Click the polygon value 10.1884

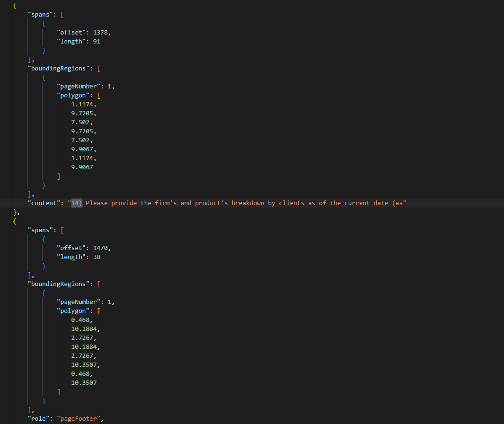[x=83, y=329]
